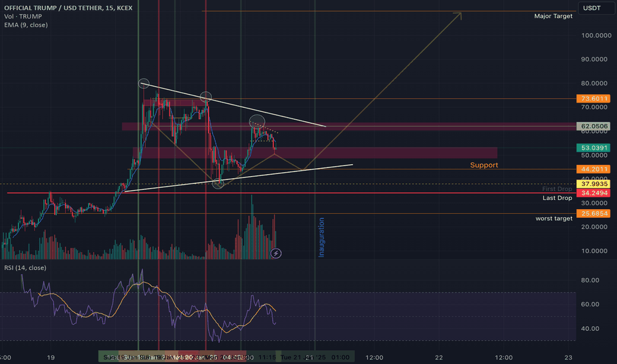Select the faded First Drop label
The height and width of the screenshot is (364, 617).
[x=557, y=189]
